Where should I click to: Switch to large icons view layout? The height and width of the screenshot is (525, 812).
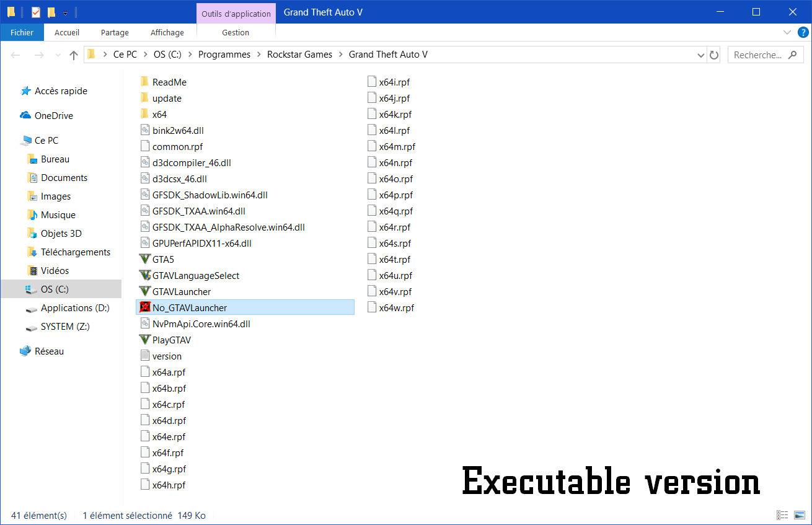point(799,515)
